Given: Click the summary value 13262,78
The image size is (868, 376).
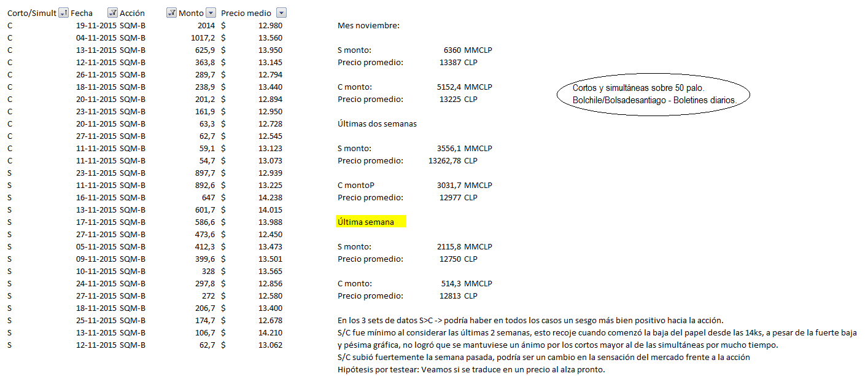Looking at the screenshot, I should (x=444, y=160).
